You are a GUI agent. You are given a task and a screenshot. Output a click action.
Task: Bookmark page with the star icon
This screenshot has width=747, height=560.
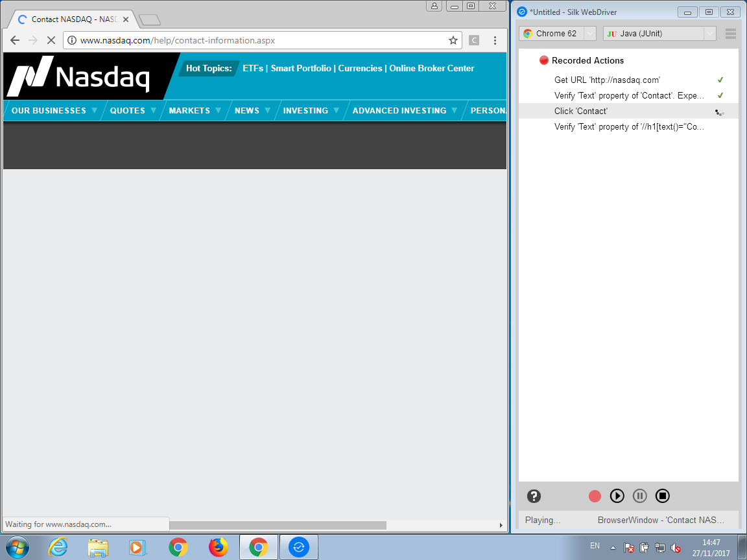pos(453,40)
